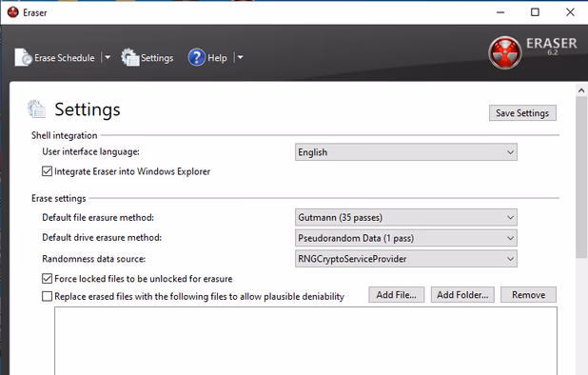The image size is (588, 375).
Task: Click the red Eraser logo on the right
Action: pos(505,52)
